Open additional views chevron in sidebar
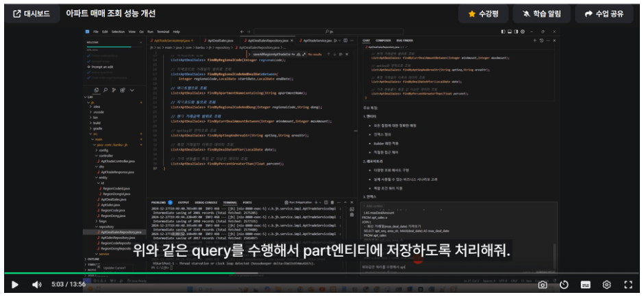Screen dimensions: 644x297 pyautogui.click(x=132, y=90)
